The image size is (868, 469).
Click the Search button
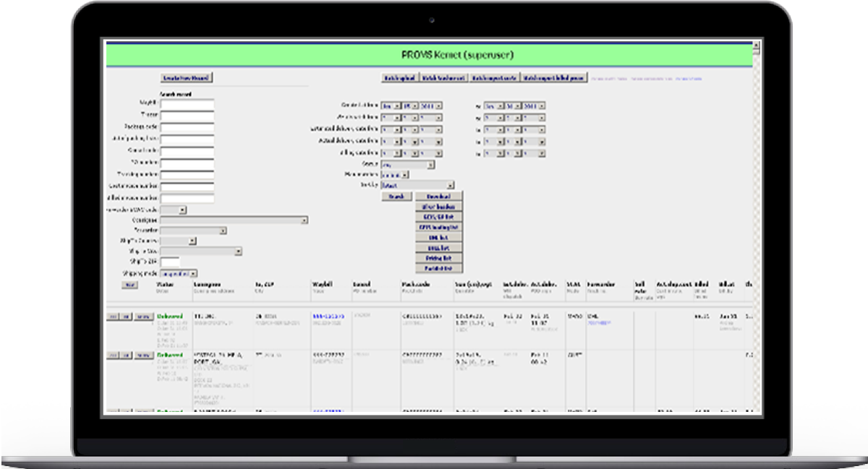click(396, 197)
